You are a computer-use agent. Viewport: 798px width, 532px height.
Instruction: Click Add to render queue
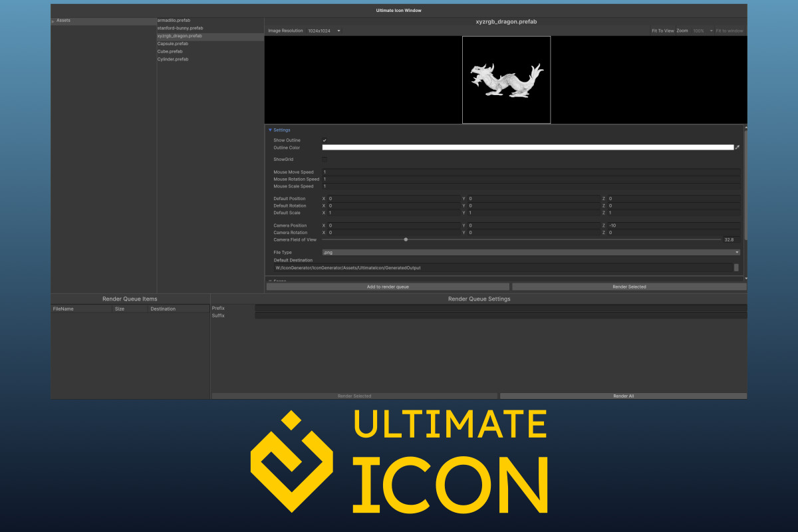point(388,287)
